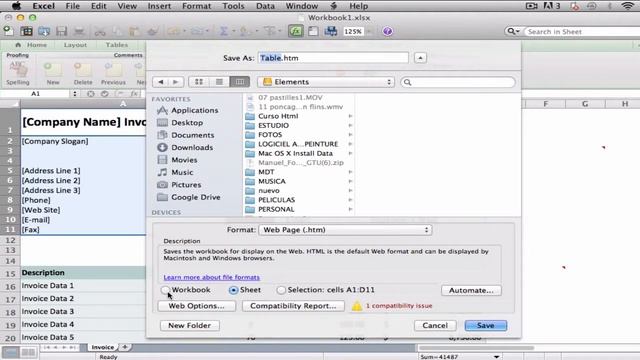Open the Apple menu

[16, 6]
